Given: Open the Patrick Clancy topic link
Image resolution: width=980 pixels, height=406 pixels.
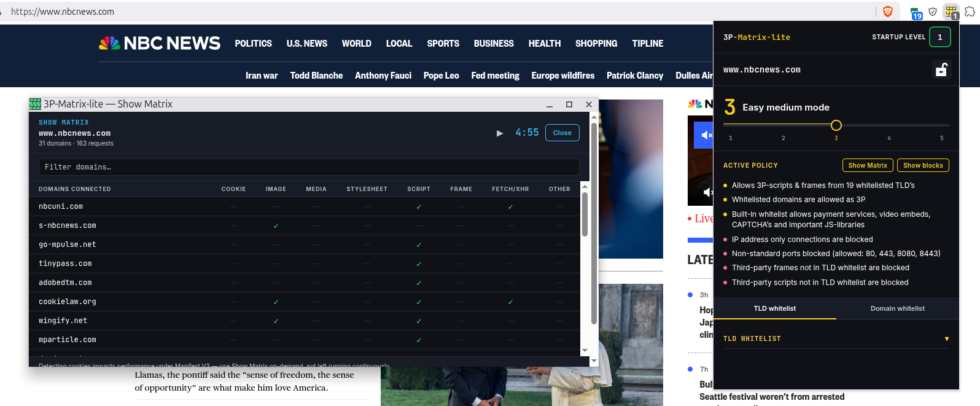Looking at the screenshot, I should (x=635, y=76).
